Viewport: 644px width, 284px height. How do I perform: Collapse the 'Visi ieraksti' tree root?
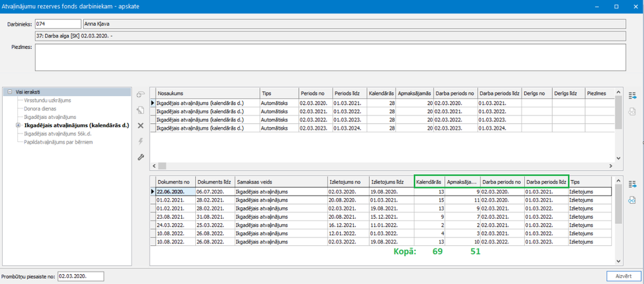pos(10,92)
